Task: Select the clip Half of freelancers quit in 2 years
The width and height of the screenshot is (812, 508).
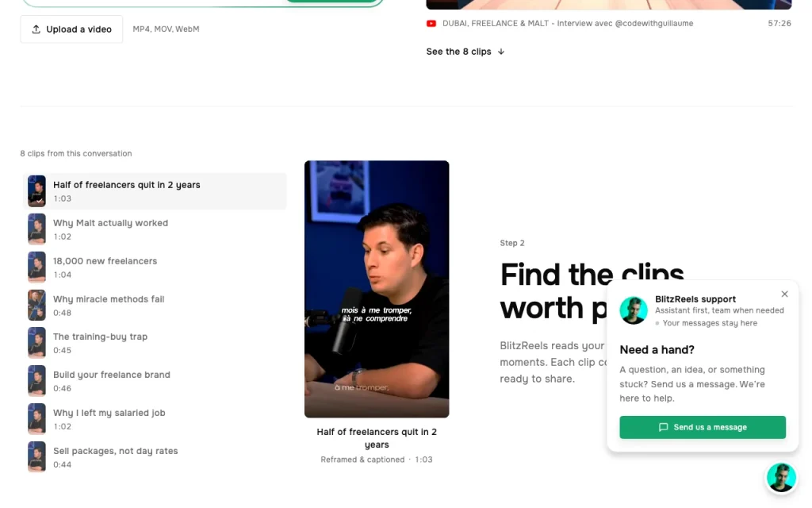Action: 155,191
